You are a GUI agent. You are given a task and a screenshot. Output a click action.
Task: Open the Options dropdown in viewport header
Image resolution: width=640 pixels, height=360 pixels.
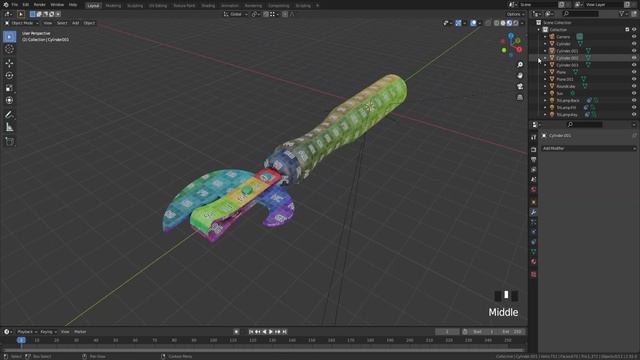coord(516,14)
